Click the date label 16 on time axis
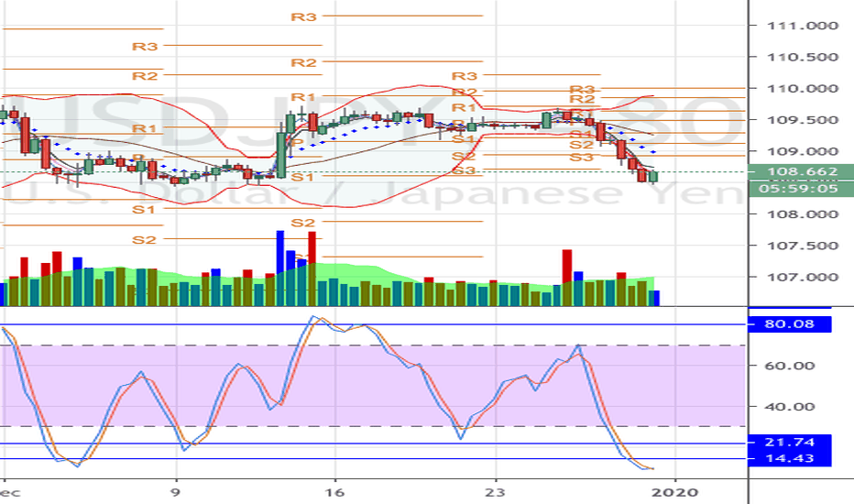Screen dimensions: 854x504 (x=335, y=493)
